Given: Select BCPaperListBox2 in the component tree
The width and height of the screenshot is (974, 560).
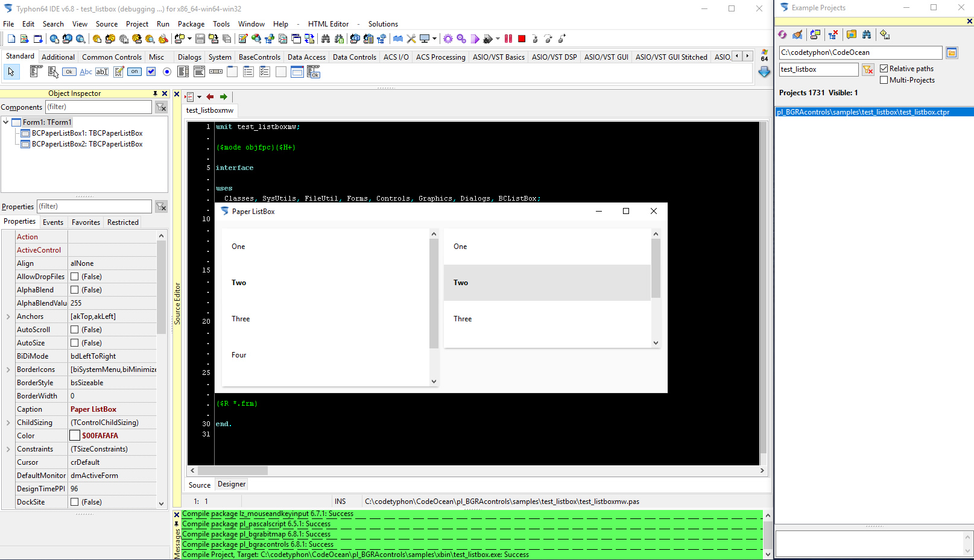Looking at the screenshot, I should (87, 144).
